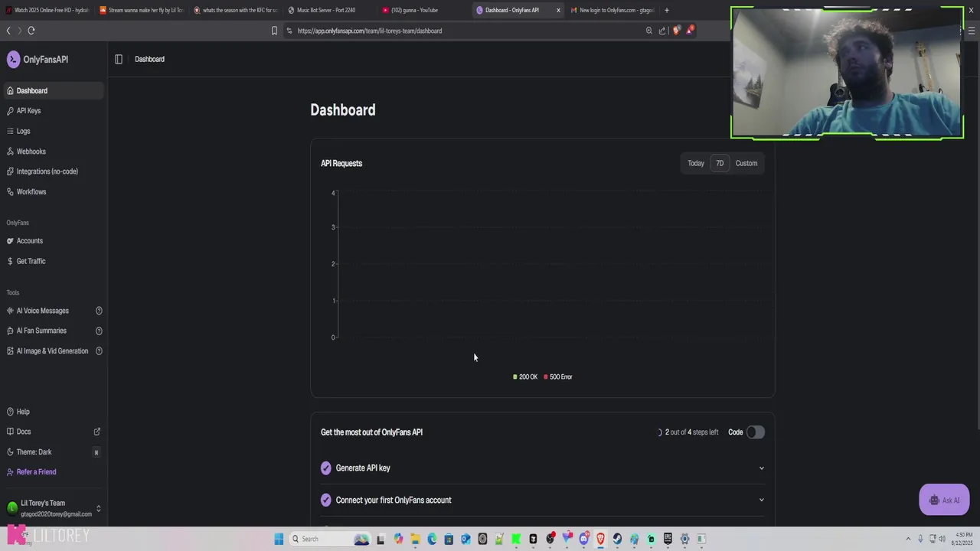Click the Brave Shields lion icon
Screen dimensions: 980x551
point(676,31)
